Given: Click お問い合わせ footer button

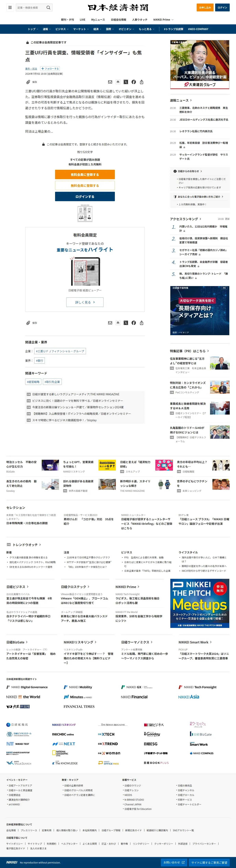Looking at the screenshot, I should pyautogui.click(x=174, y=863).
